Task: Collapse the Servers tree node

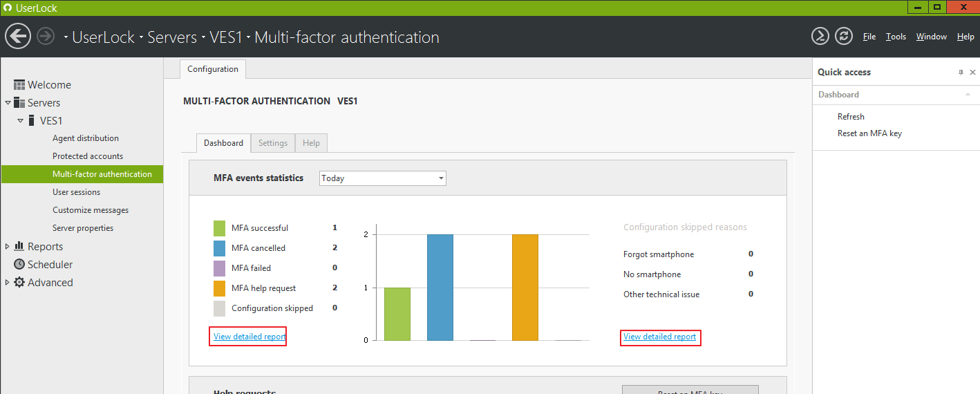Action: [x=8, y=103]
